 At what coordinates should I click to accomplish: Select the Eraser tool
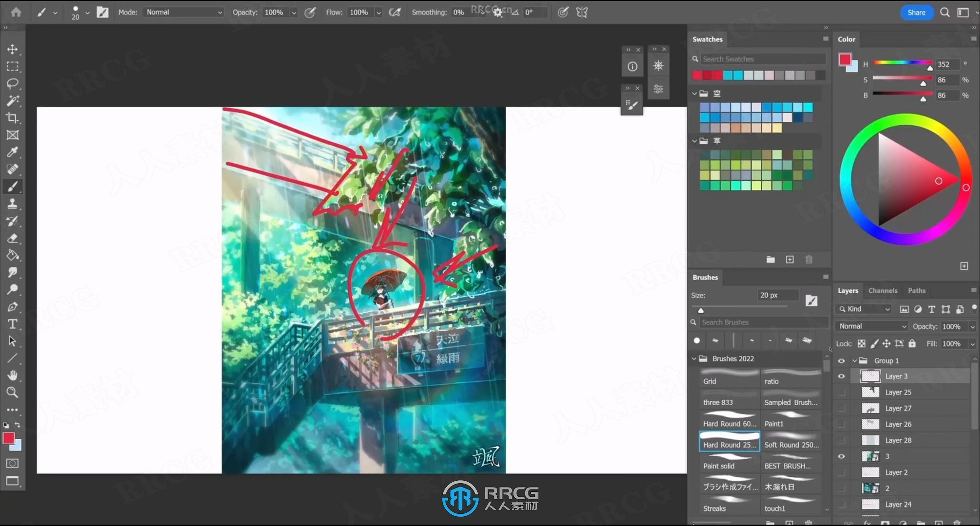click(13, 238)
